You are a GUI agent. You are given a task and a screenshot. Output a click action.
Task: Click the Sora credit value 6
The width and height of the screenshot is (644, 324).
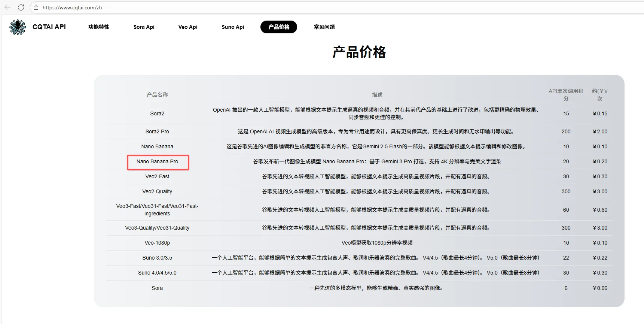566,288
